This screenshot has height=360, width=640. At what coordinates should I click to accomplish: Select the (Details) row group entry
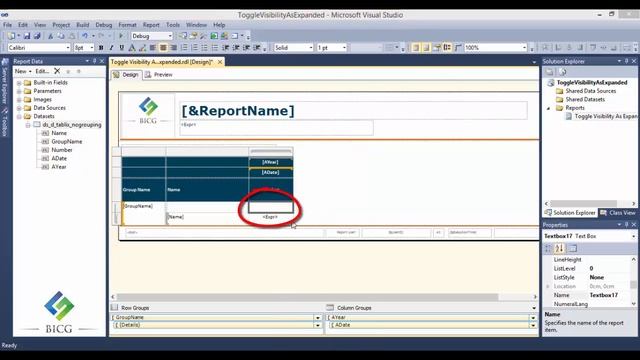coord(215,325)
